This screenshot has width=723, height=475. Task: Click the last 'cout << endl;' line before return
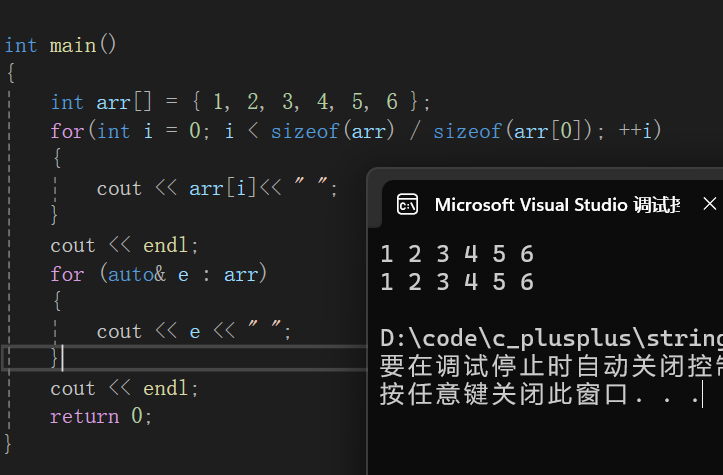(124, 388)
